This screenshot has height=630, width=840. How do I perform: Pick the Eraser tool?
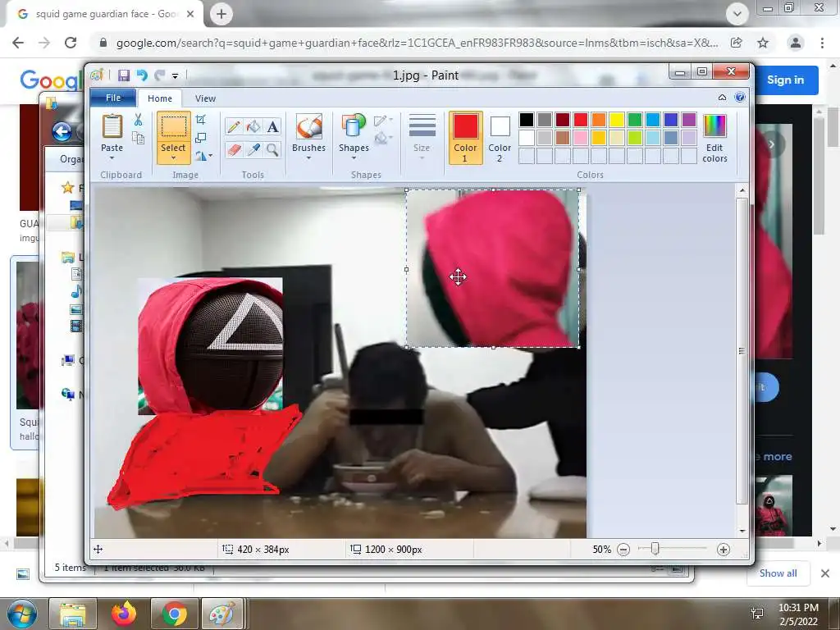[x=234, y=149]
